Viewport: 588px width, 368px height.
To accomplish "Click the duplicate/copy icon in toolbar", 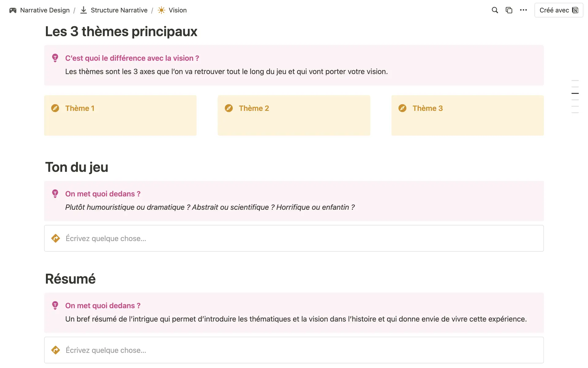I will coord(509,10).
